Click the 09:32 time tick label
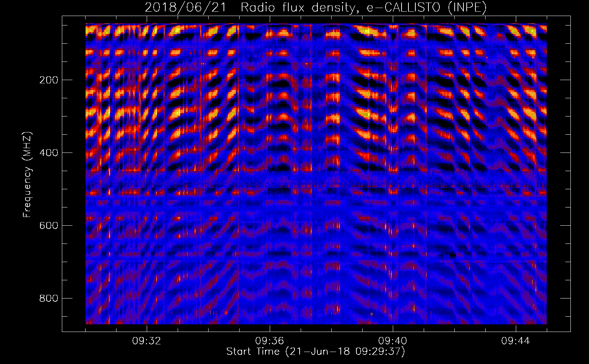The height and width of the screenshot is (364, 589). coord(147,341)
